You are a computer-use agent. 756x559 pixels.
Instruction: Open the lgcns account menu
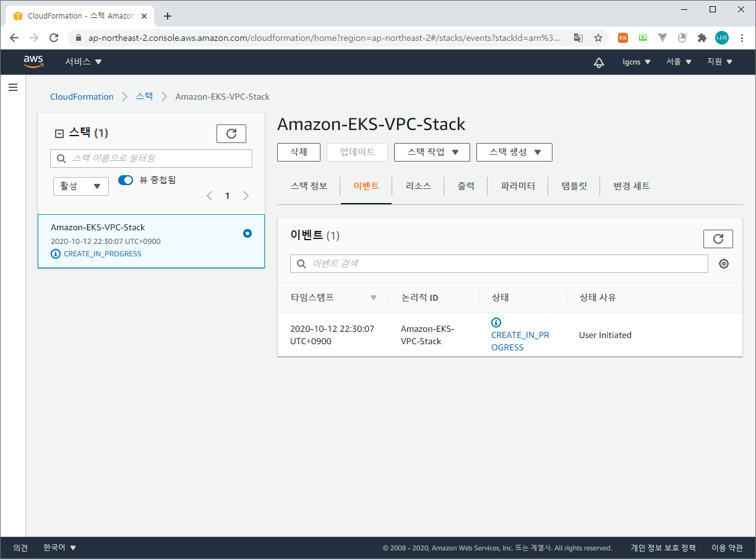pos(637,62)
